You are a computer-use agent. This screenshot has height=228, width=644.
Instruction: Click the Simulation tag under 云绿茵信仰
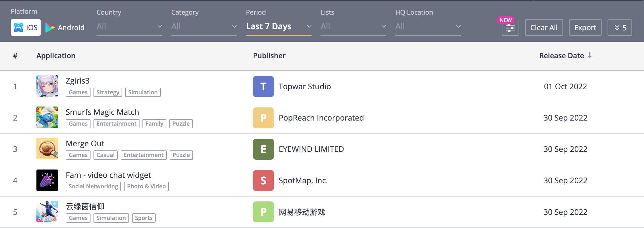tap(111, 218)
